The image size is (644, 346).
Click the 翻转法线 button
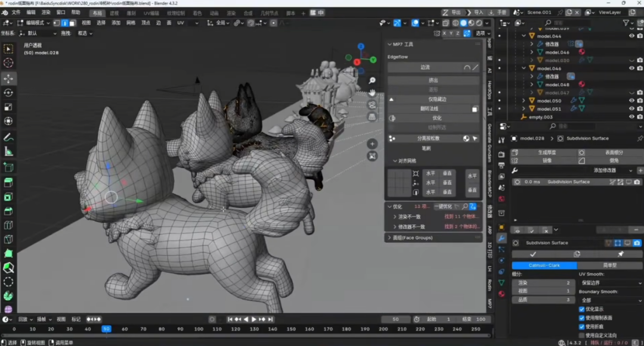(x=429, y=108)
